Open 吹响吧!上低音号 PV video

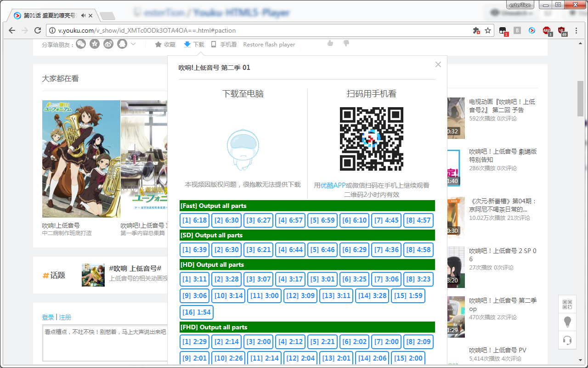(498, 350)
